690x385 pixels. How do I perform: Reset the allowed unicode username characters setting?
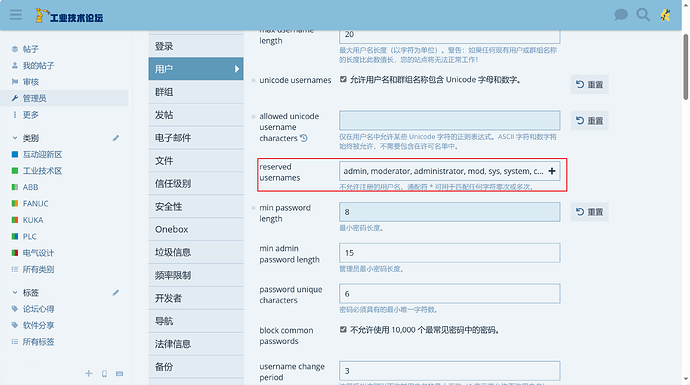point(590,121)
